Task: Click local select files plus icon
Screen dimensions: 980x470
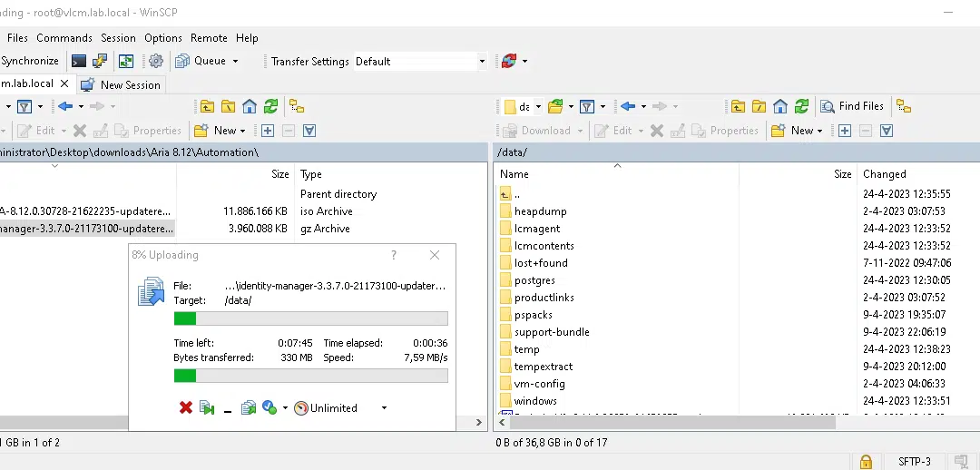Action: point(268,131)
